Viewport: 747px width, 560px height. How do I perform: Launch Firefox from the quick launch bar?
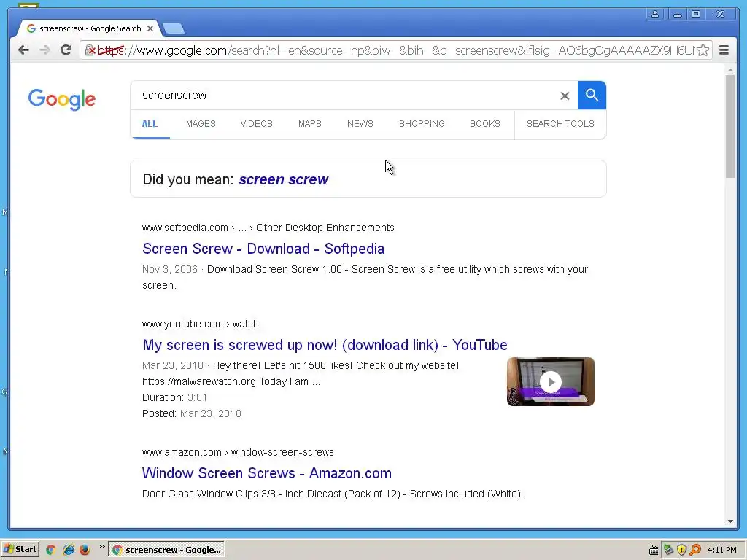click(85, 550)
